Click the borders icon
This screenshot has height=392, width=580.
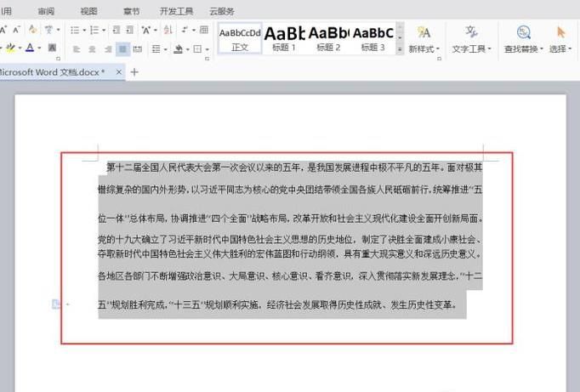pyautogui.click(x=198, y=48)
